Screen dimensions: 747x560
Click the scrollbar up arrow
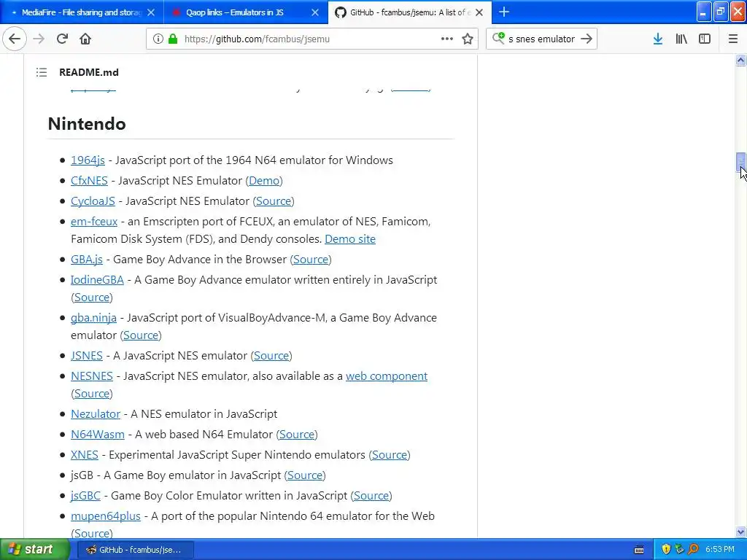740,60
